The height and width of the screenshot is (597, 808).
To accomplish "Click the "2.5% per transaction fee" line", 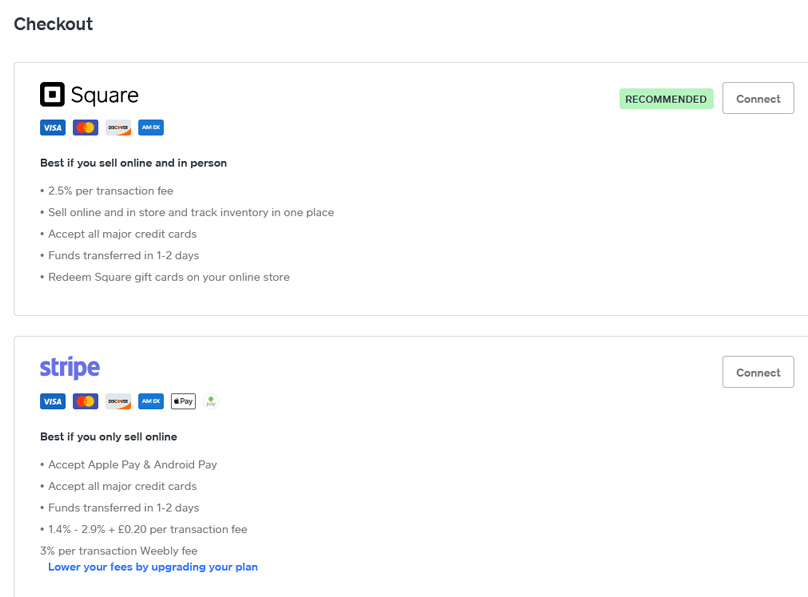I will (110, 190).
